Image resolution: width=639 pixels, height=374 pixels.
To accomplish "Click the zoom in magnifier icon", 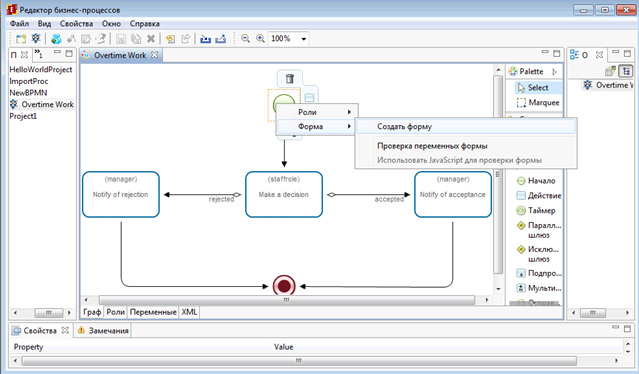I will pyautogui.click(x=260, y=39).
